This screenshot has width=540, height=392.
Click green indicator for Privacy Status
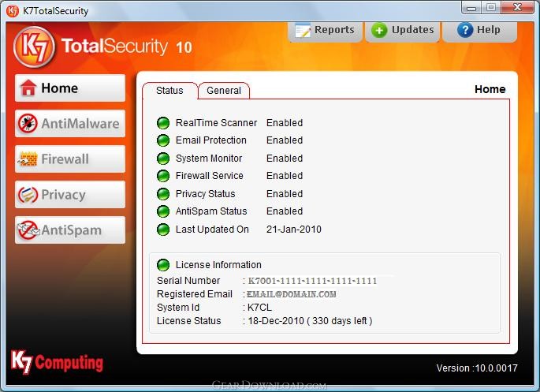(163, 194)
